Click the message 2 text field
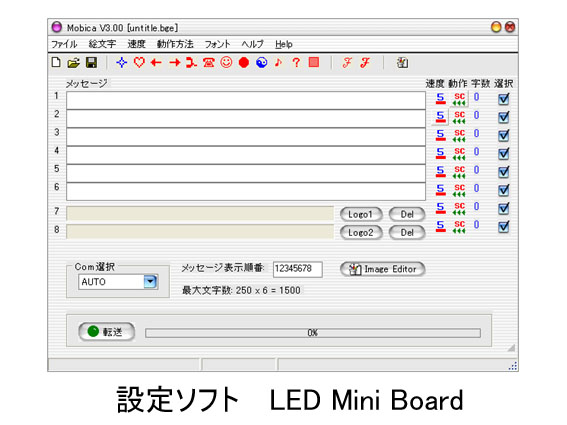The height and width of the screenshot is (425, 567). point(246,119)
